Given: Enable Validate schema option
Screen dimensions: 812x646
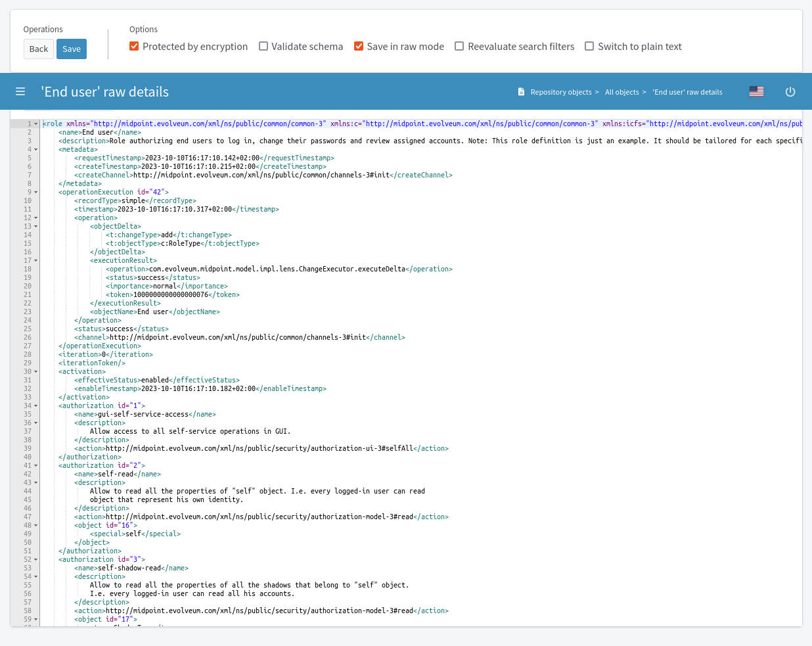Looking at the screenshot, I should [x=263, y=46].
